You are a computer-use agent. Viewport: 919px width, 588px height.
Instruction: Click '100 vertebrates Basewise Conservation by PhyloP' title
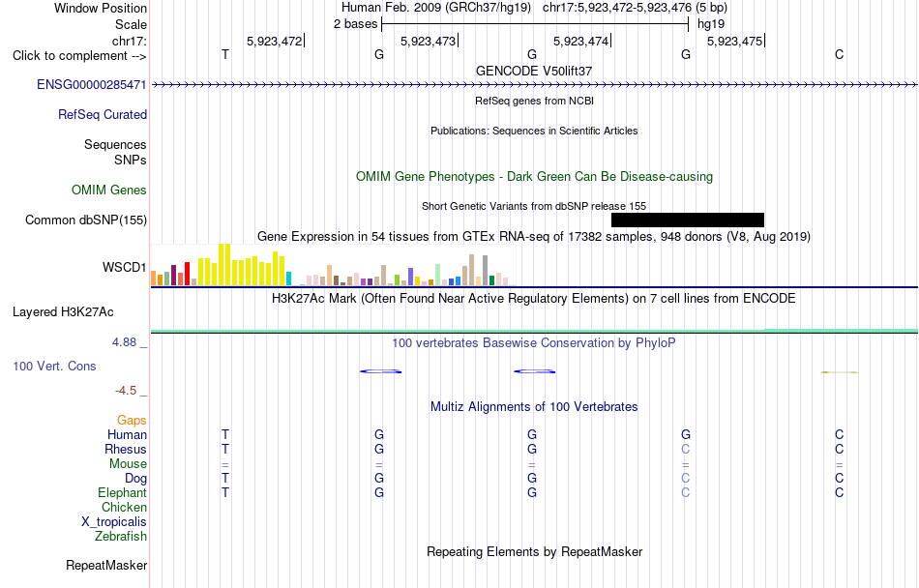(534, 342)
